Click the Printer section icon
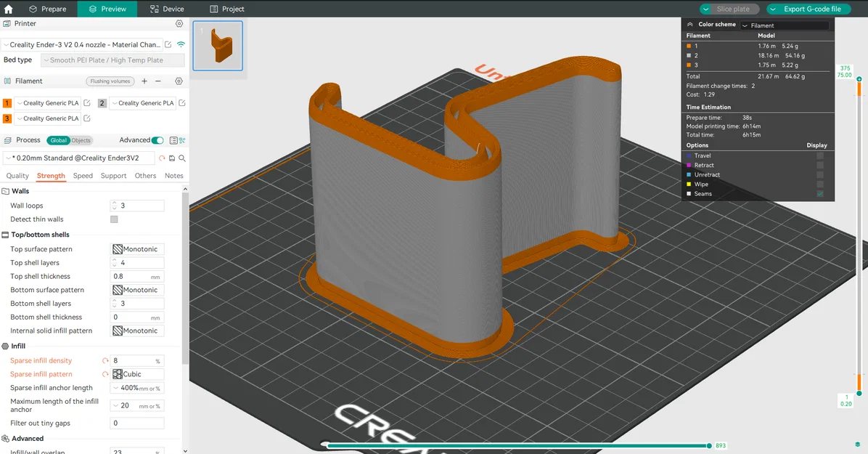 [7, 24]
